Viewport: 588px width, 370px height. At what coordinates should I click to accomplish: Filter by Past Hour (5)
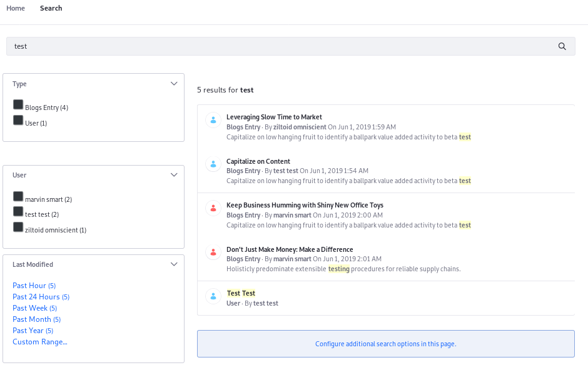[x=34, y=286]
